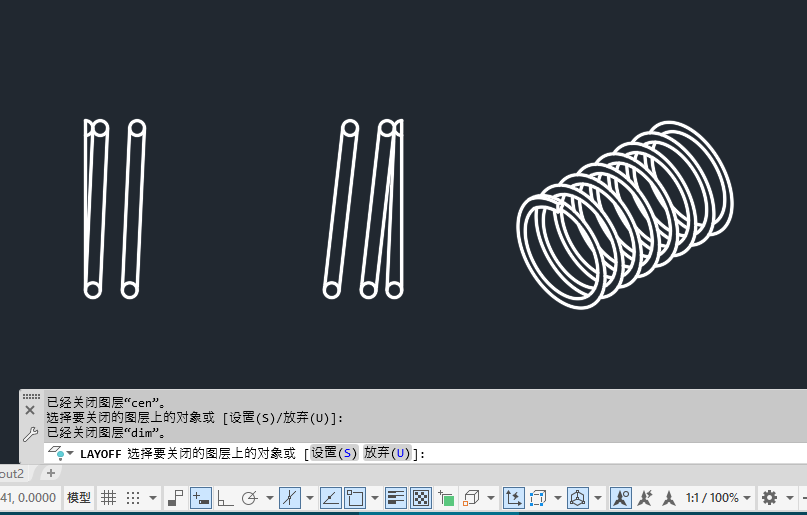Open polar tracking angle dropdown
The width and height of the screenshot is (807, 515).
pos(270,498)
